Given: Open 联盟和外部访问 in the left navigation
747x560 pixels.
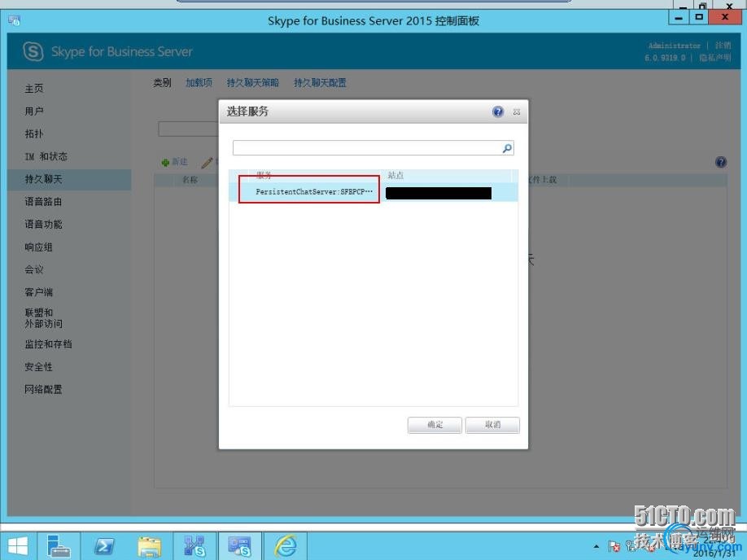Looking at the screenshot, I should [43, 318].
